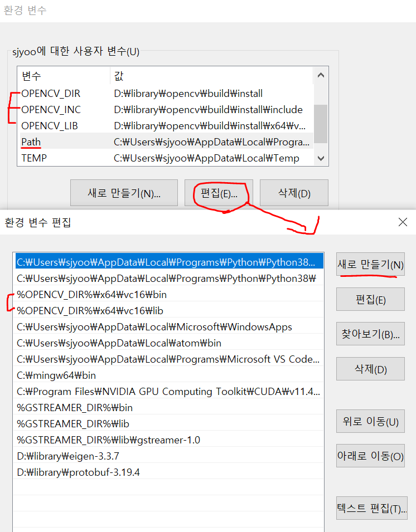Screen dimensions: 416x532
Task: Click OPENCV_INC value ending in install\include
Action: pos(208,110)
